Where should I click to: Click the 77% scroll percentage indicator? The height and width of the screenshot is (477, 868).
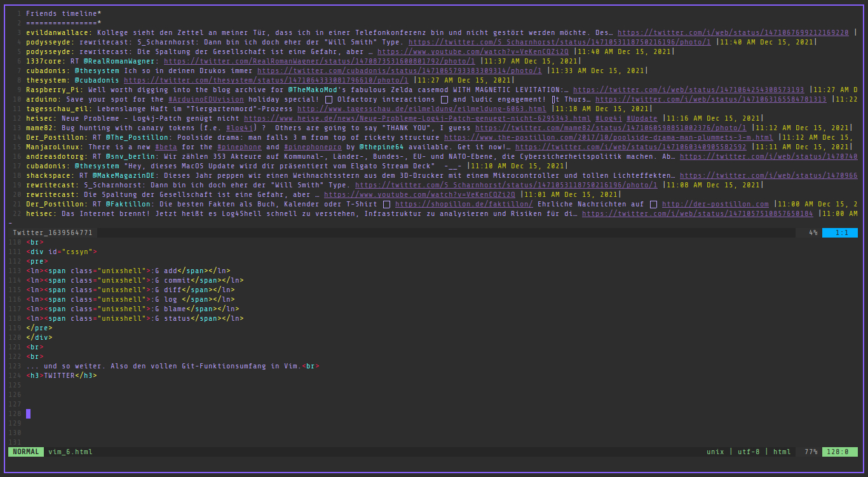811,452
